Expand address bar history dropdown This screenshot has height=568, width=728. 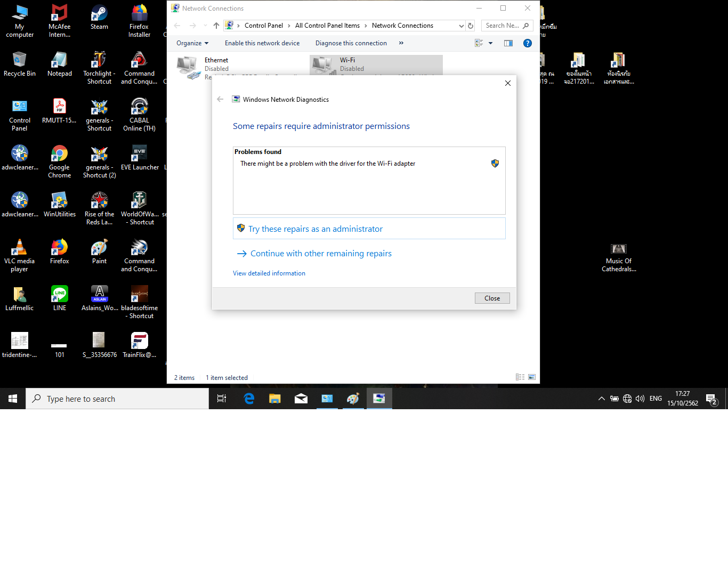461,26
